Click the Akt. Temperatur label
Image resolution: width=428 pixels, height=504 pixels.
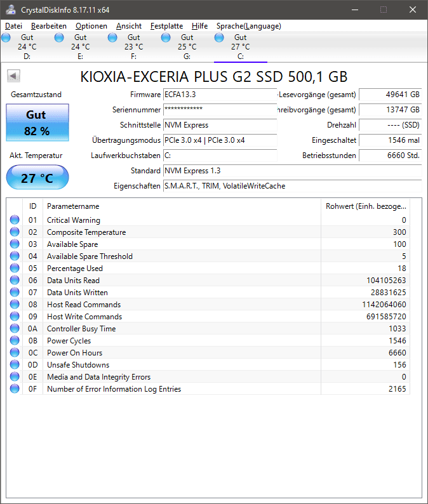[x=36, y=156]
